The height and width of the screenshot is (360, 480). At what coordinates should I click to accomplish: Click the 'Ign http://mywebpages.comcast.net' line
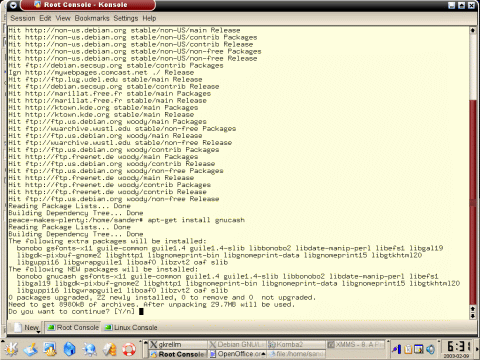pos(101,72)
